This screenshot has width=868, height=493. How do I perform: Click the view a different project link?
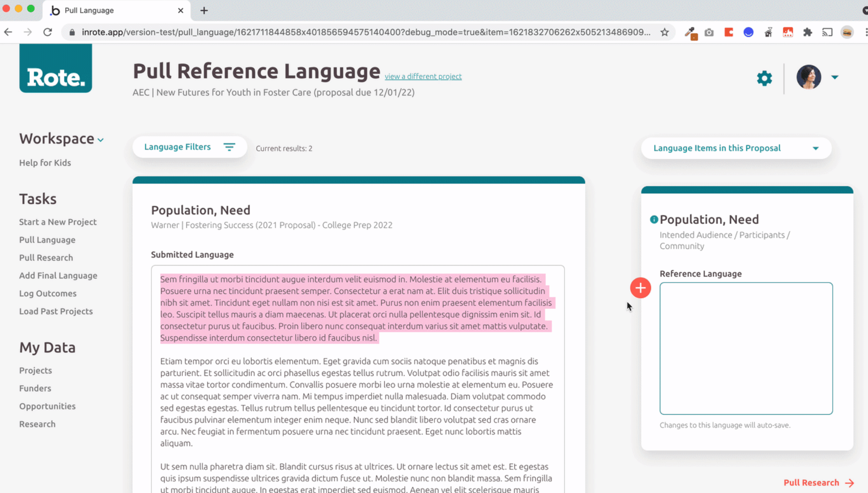pyautogui.click(x=423, y=76)
